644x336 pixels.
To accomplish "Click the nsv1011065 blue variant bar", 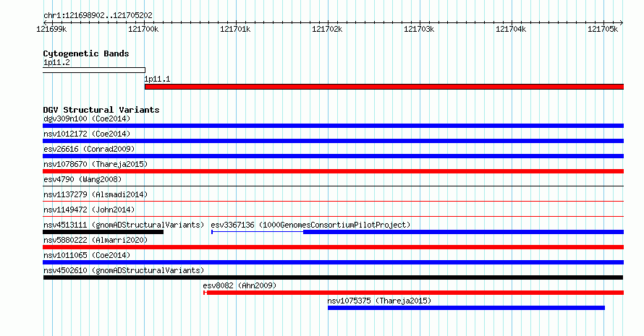I will pyautogui.click(x=333, y=262).
